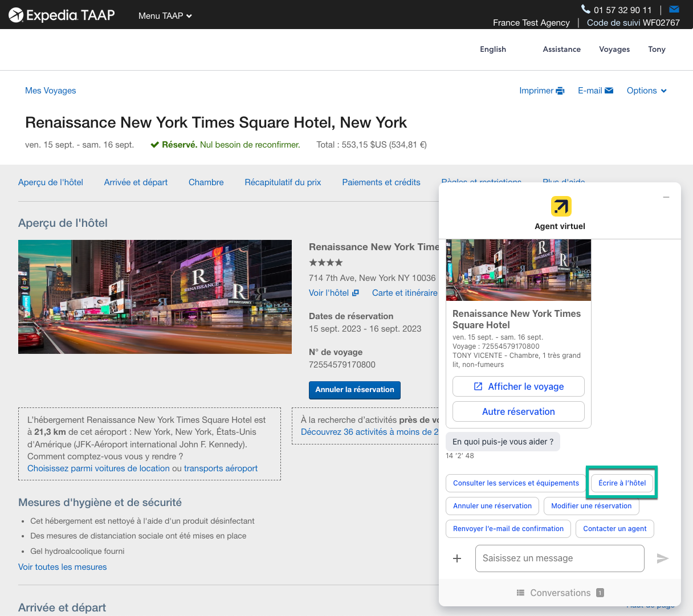Open Carte et itinéraire link
The image size is (693, 616).
click(x=405, y=293)
